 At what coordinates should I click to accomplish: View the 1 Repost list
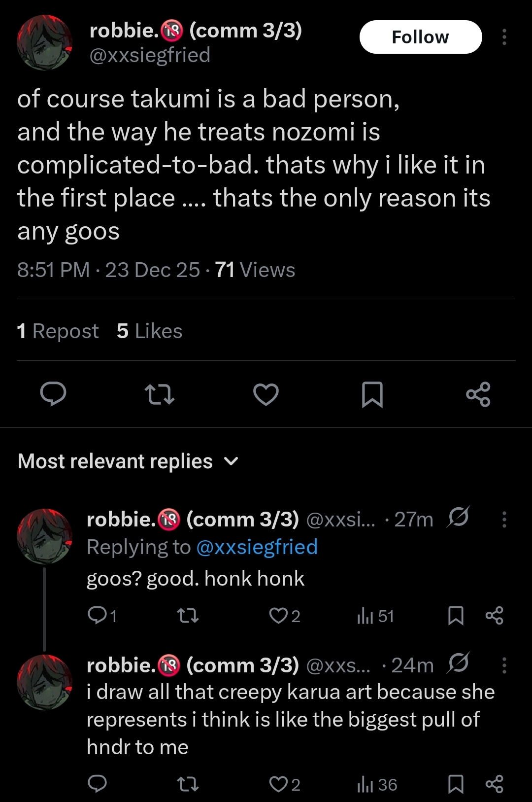(x=58, y=331)
